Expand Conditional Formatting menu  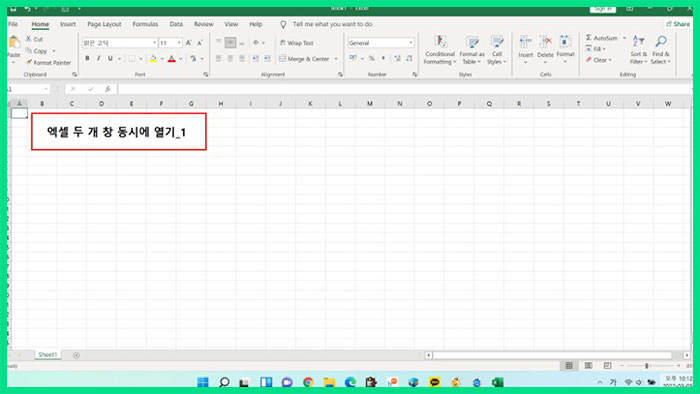coord(440,50)
